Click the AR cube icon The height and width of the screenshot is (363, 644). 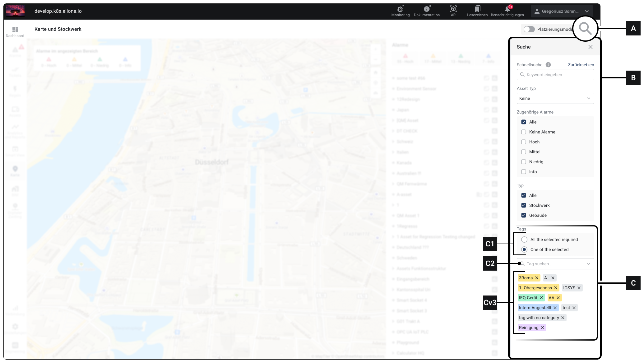point(453,9)
